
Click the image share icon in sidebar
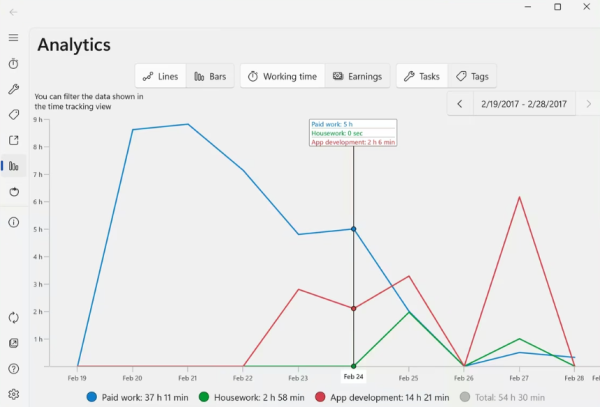(13, 343)
